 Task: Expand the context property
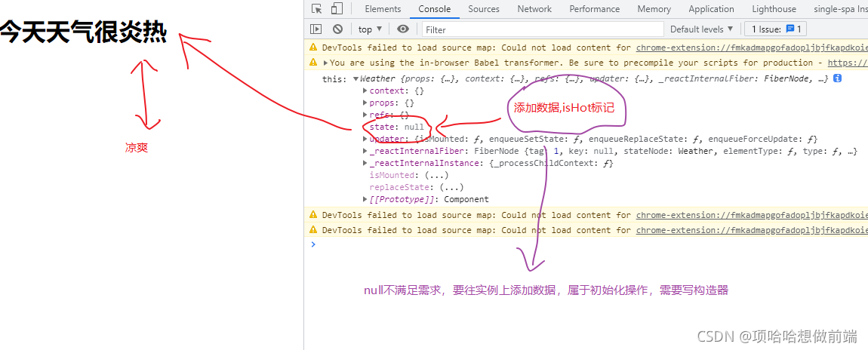pyautogui.click(x=365, y=91)
